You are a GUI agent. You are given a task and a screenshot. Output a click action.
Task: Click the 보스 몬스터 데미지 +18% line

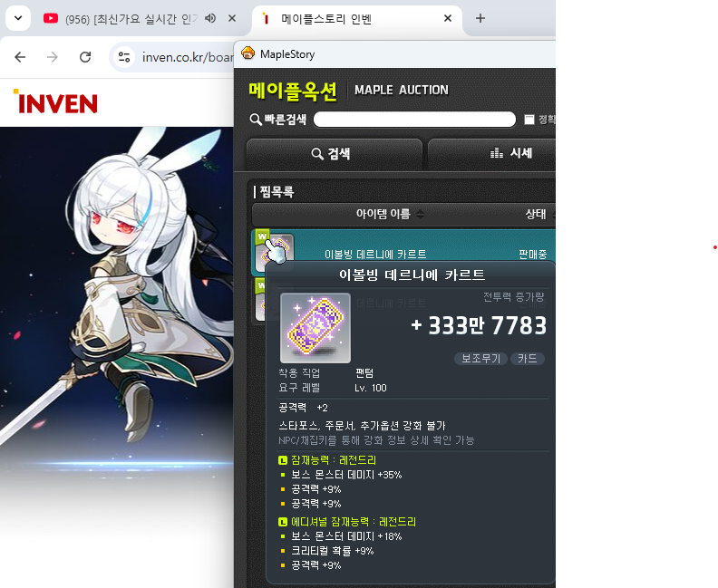pyautogui.click(x=346, y=536)
